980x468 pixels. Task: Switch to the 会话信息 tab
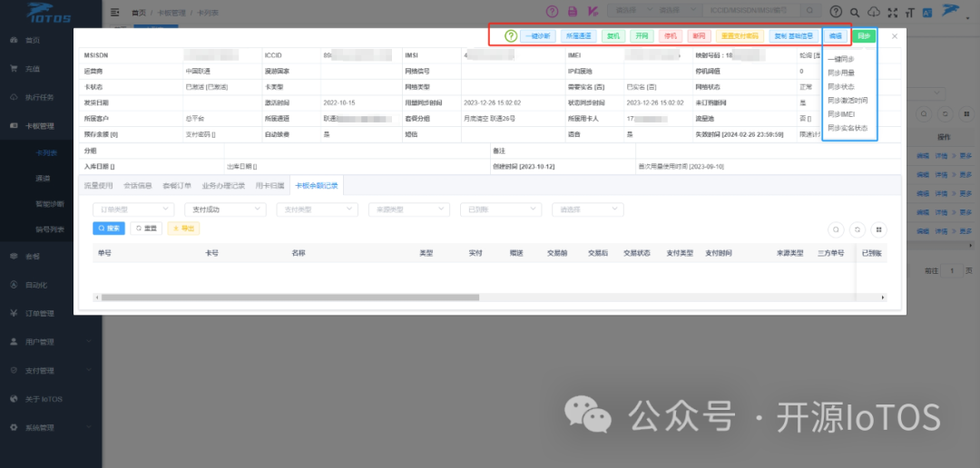(x=138, y=185)
